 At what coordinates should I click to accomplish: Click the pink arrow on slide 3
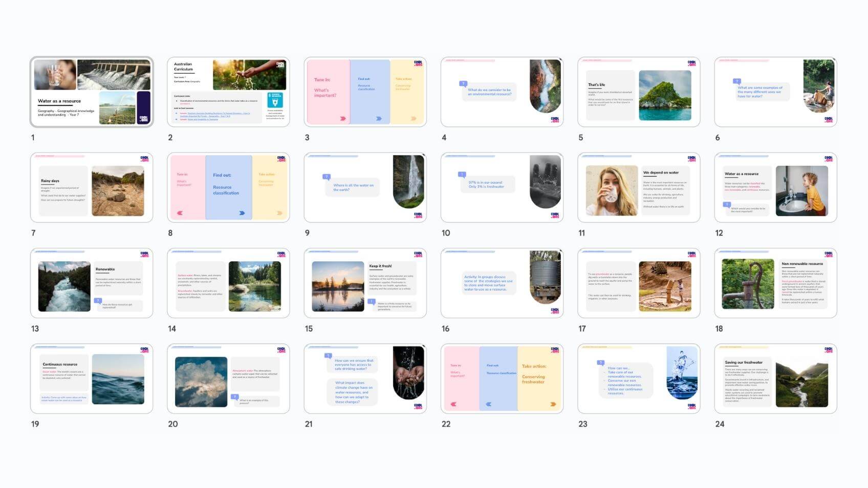tap(342, 119)
